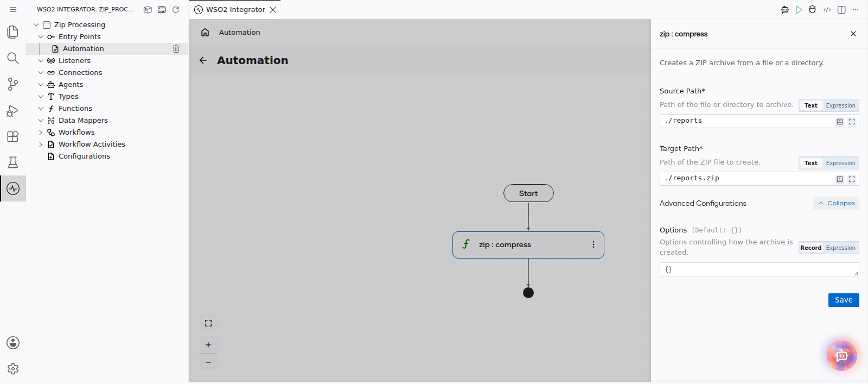Image resolution: width=868 pixels, height=384 pixels.
Task: Toggle the Types section chevron
Action: [x=41, y=97]
